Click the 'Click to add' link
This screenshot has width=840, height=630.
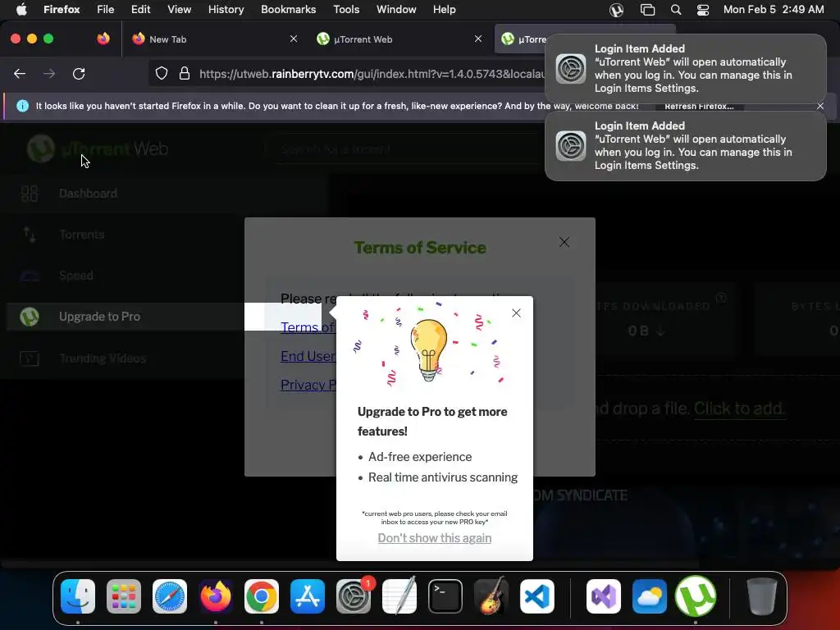tap(739, 409)
